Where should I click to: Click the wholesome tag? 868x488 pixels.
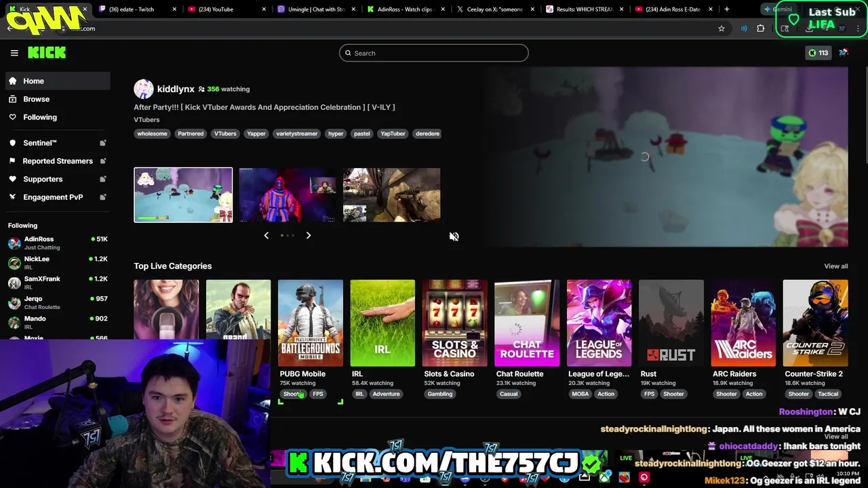152,134
